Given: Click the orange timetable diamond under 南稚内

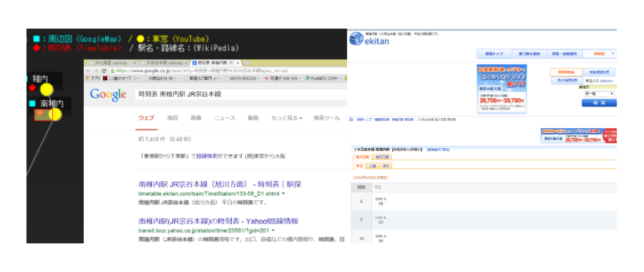Looking at the screenshot, I should click(40, 113).
